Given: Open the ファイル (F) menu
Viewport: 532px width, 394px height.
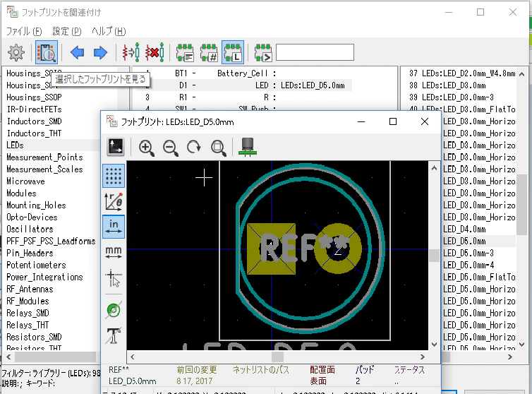Looking at the screenshot, I should pos(24,31).
